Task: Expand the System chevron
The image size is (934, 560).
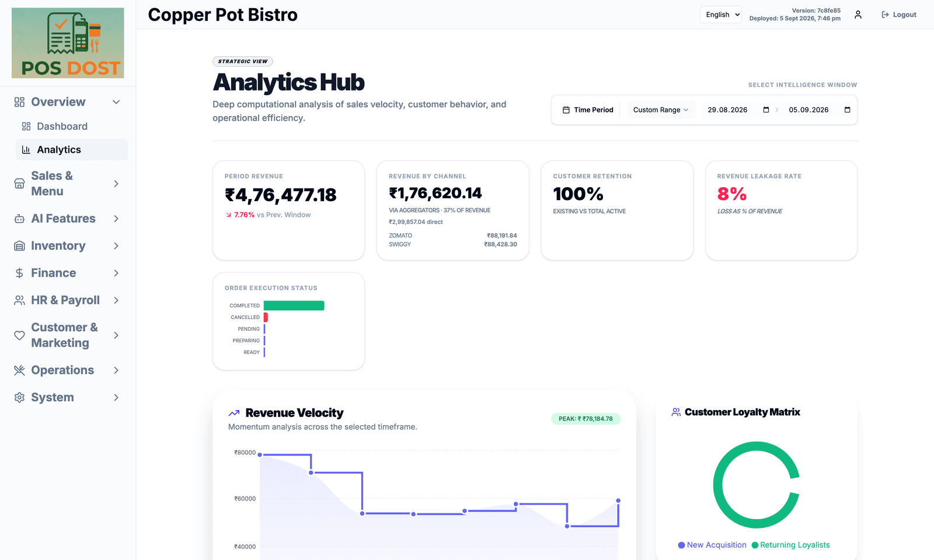Action: click(x=116, y=398)
